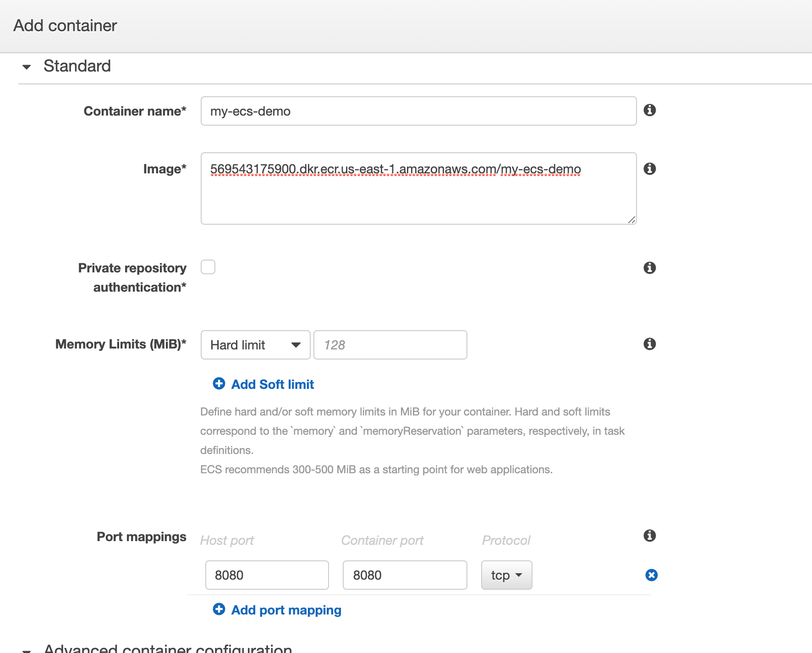Click the Add Soft limit link
Screen dimensions: 812x653
point(272,384)
